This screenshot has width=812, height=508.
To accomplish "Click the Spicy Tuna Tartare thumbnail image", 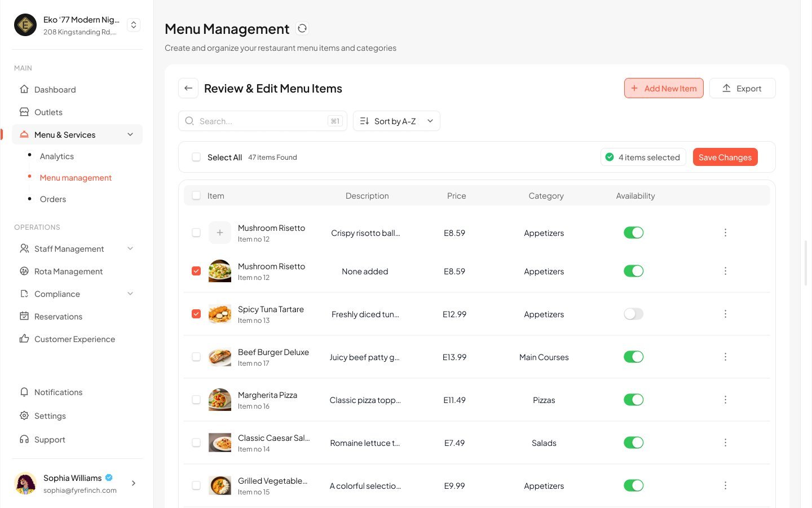I will pos(220,314).
